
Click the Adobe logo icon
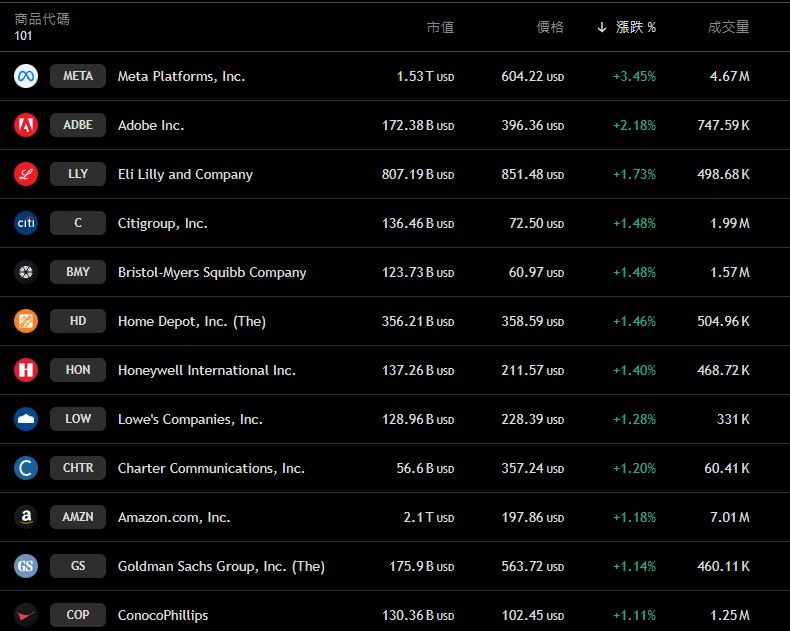coord(26,125)
